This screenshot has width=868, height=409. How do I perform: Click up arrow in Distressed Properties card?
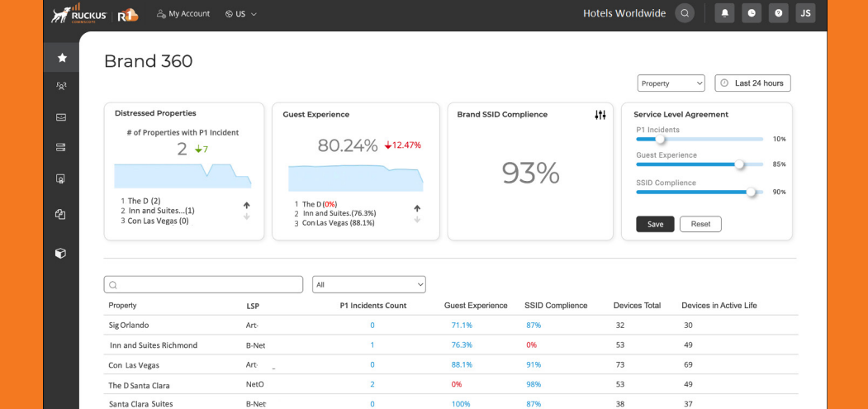[x=246, y=205]
